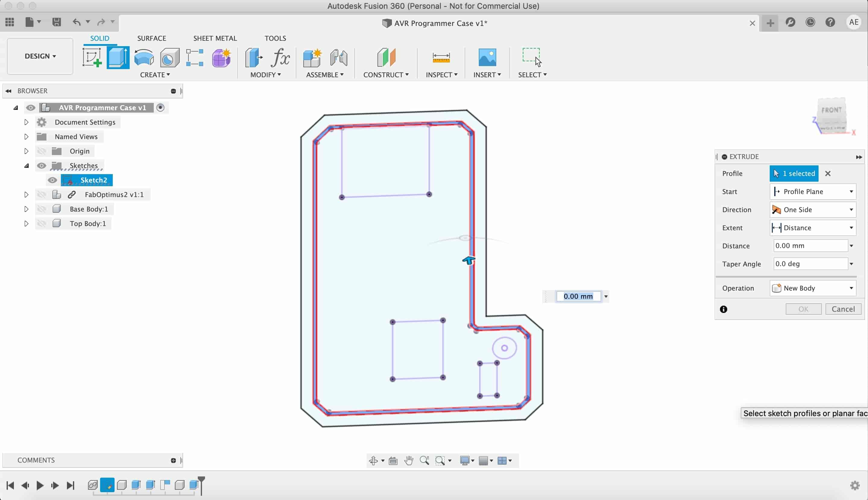This screenshot has height=500, width=868.
Task: Click the FRONT view cube face
Action: pos(831,110)
